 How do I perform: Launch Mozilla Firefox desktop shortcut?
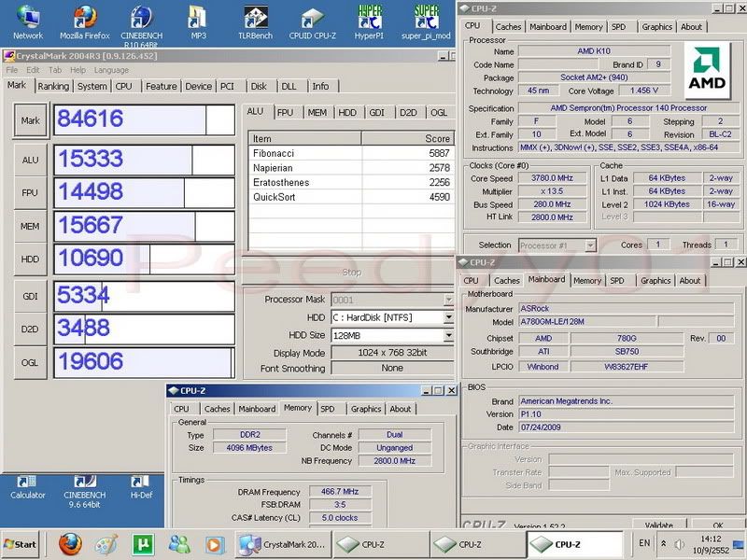[85, 21]
